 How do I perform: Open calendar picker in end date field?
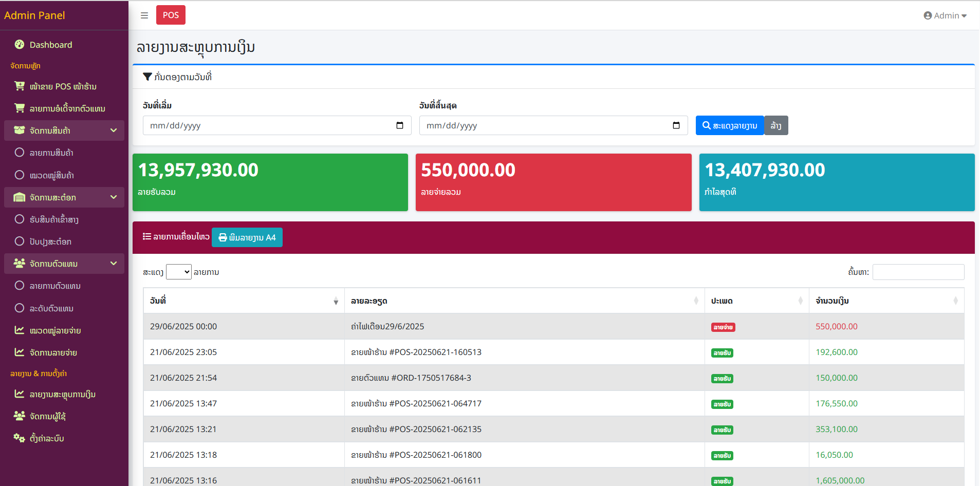pos(676,125)
